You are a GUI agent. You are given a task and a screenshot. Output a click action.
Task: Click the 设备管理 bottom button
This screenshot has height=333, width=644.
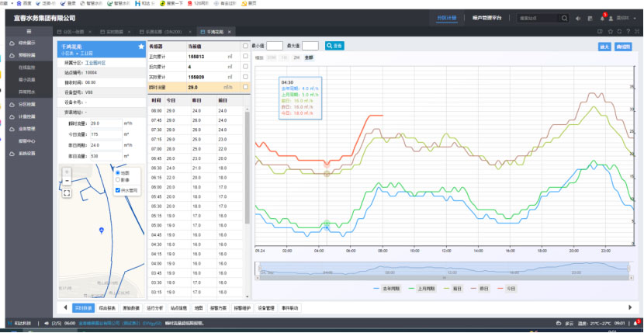(x=265, y=308)
